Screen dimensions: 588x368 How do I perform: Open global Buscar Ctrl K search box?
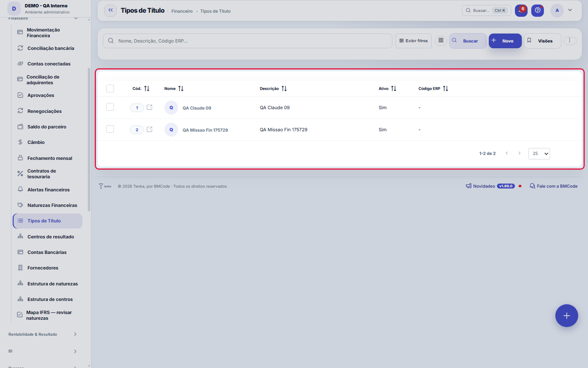click(486, 11)
